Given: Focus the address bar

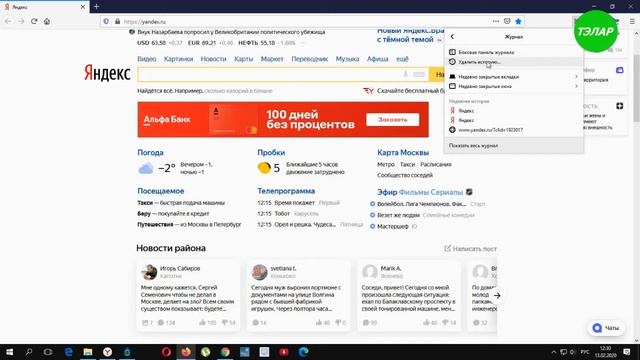Looking at the screenshot, I should coord(306,21).
